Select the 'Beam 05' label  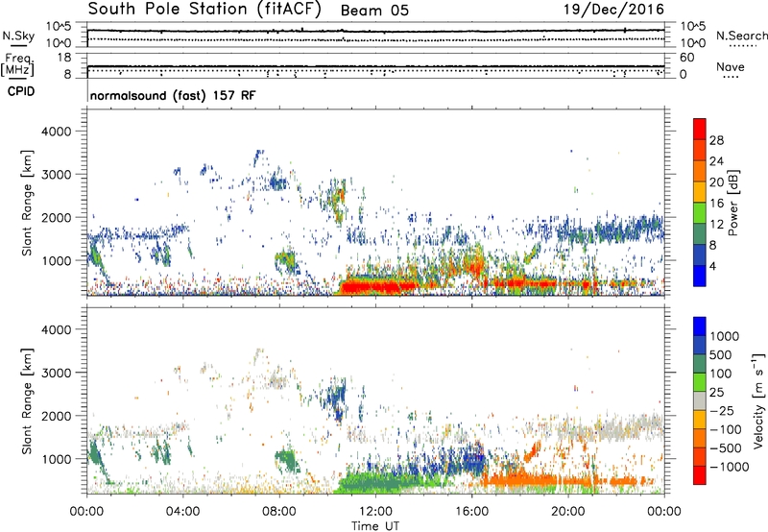click(374, 11)
